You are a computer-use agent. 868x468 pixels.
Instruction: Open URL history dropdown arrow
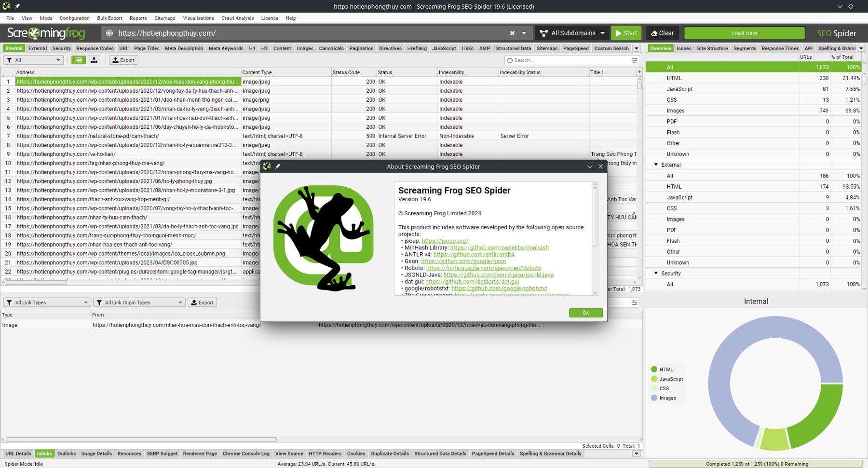(x=524, y=33)
